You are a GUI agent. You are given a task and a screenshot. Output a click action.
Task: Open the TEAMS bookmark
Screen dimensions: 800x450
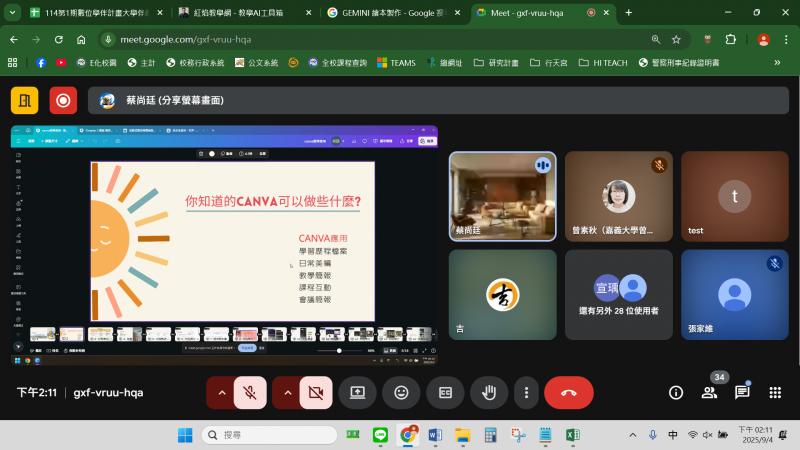[396, 62]
